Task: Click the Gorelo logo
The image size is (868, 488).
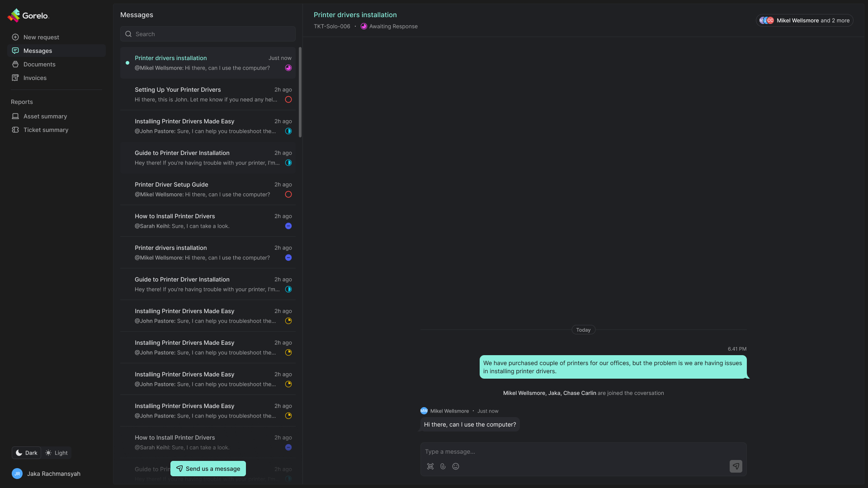Action: [x=28, y=15]
